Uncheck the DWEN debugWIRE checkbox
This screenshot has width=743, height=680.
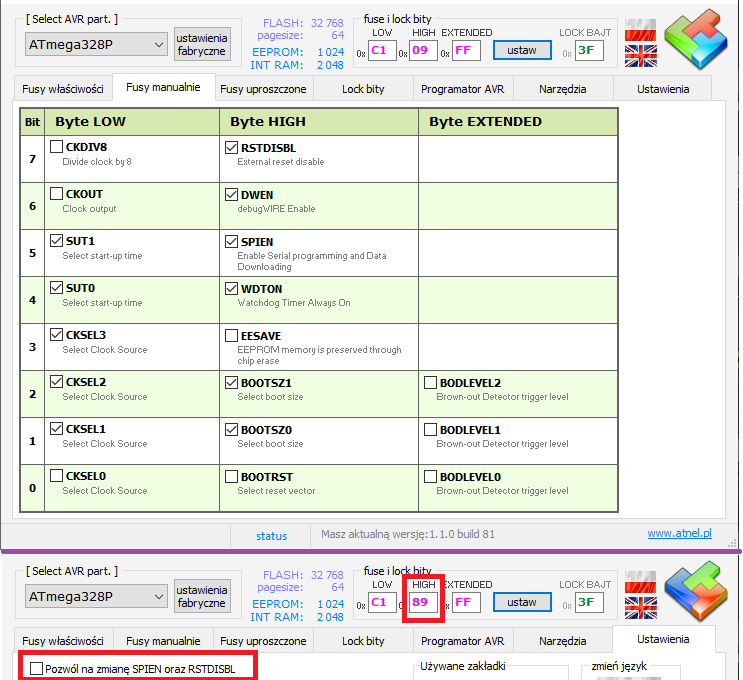tap(231, 194)
